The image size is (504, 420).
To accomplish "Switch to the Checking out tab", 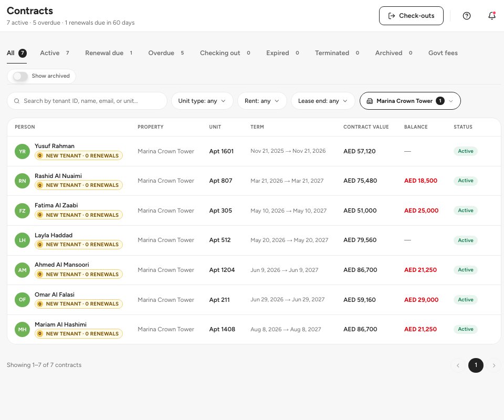I will click(225, 53).
